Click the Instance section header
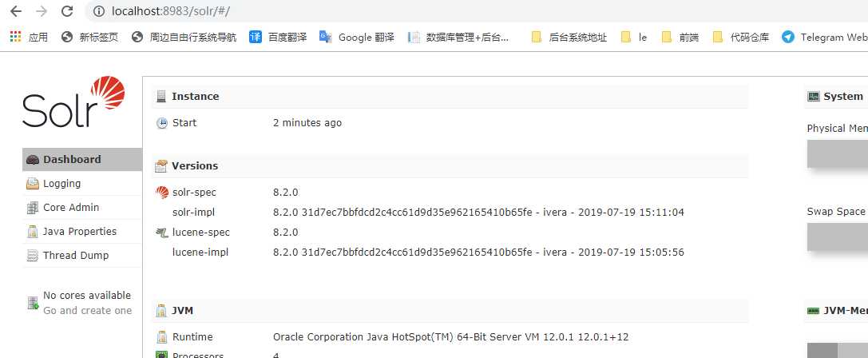Viewport: 868px width, 358px height. pyautogui.click(x=450, y=97)
